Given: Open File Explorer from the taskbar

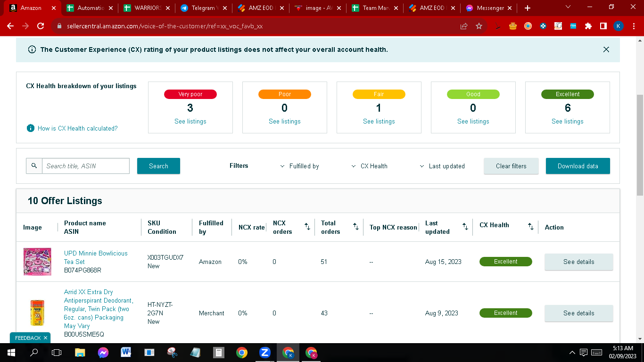Looking at the screenshot, I should (80, 353).
